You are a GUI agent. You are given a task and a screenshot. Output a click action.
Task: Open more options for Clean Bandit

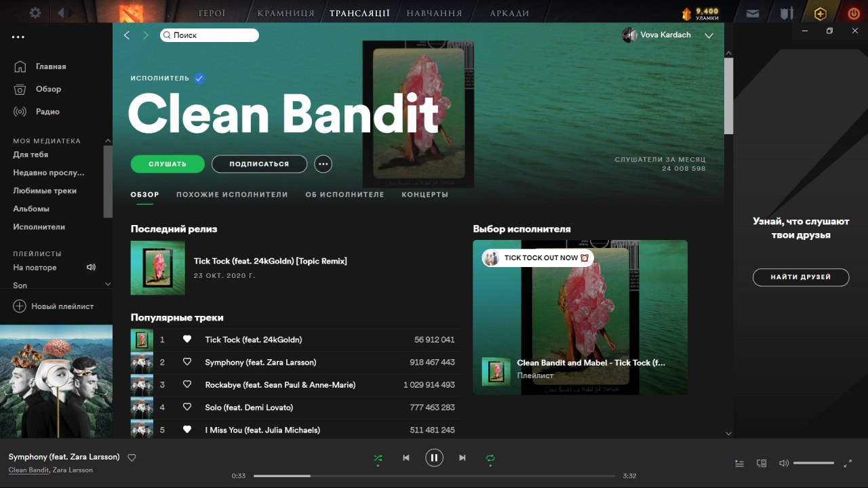(x=323, y=164)
